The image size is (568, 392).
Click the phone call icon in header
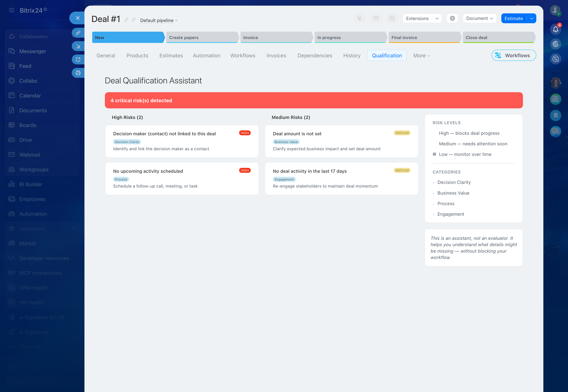[x=359, y=18]
